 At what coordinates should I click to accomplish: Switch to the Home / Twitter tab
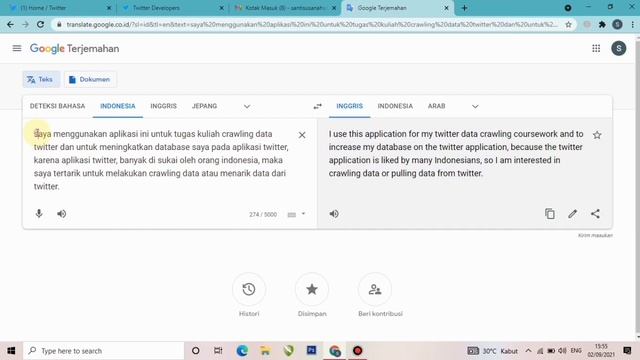click(x=60, y=8)
